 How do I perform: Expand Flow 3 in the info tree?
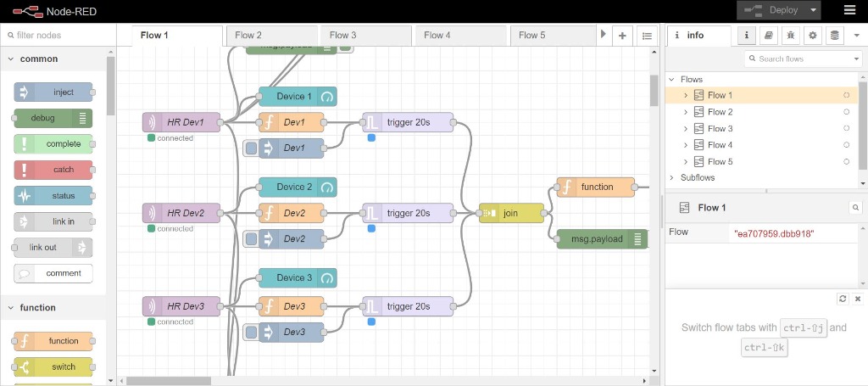(x=686, y=129)
